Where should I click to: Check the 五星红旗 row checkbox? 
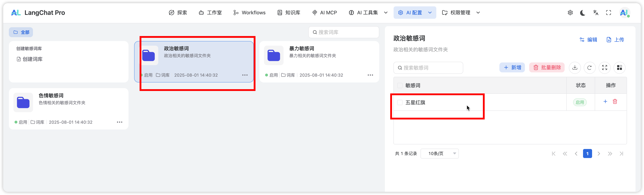click(x=400, y=103)
